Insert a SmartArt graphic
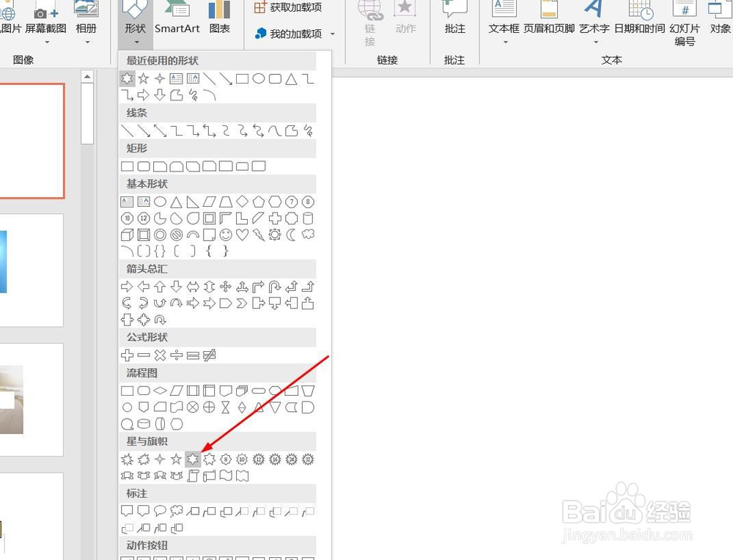733x560 pixels. click(177, 19)
